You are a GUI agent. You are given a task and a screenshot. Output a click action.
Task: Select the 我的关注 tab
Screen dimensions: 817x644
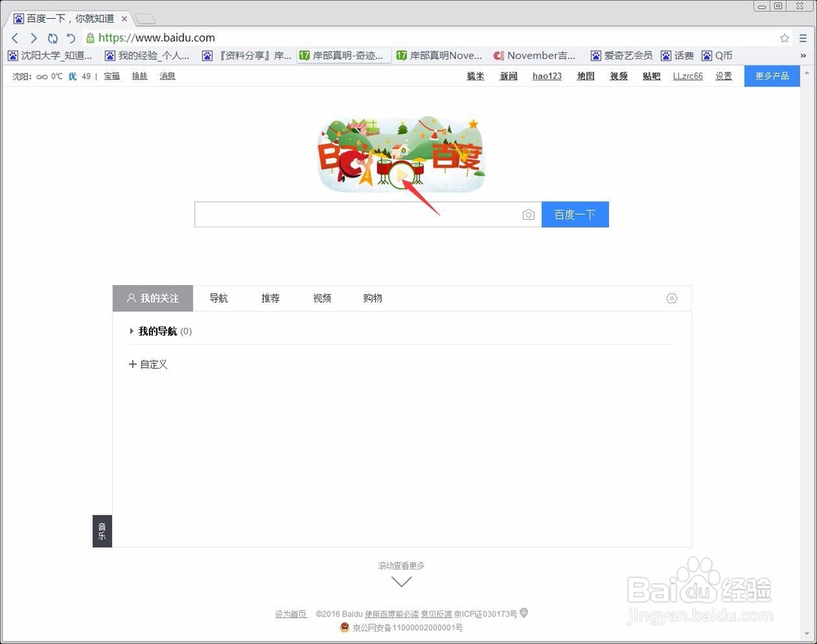pos(153,298)
